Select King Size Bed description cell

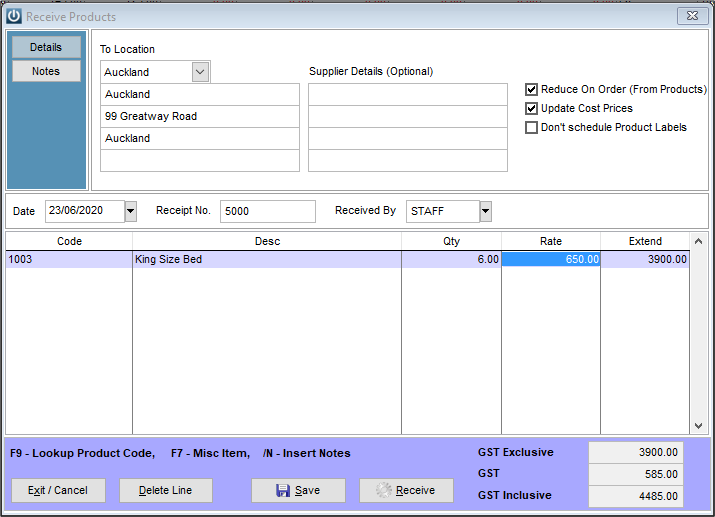[x=267, y=259]
